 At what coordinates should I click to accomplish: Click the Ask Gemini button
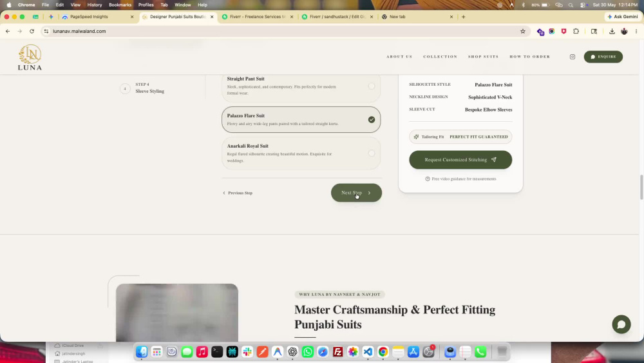click(622, 17)
